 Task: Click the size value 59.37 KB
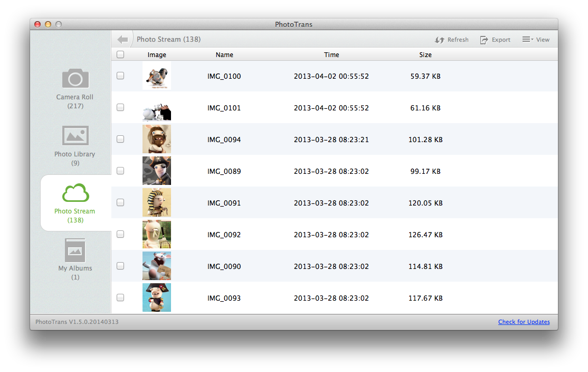(x=425, y=76)
